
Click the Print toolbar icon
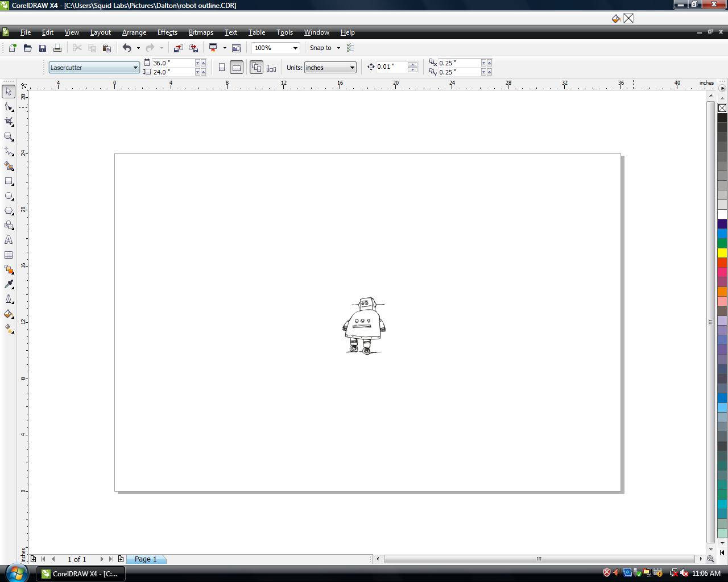[57, 48]
